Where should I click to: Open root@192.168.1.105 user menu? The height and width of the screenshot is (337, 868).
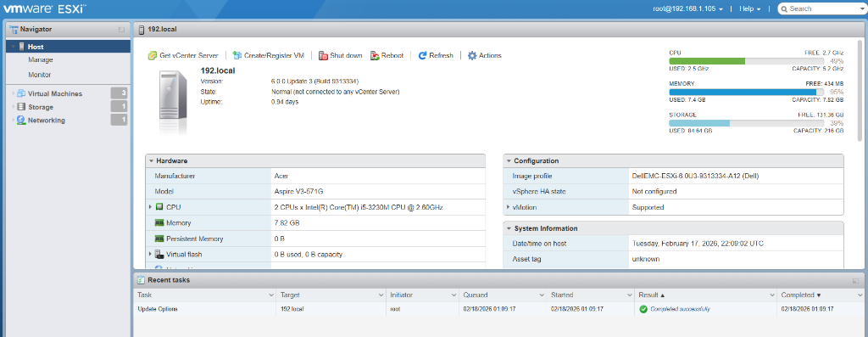pyautogui.click(x=688, y=8)
